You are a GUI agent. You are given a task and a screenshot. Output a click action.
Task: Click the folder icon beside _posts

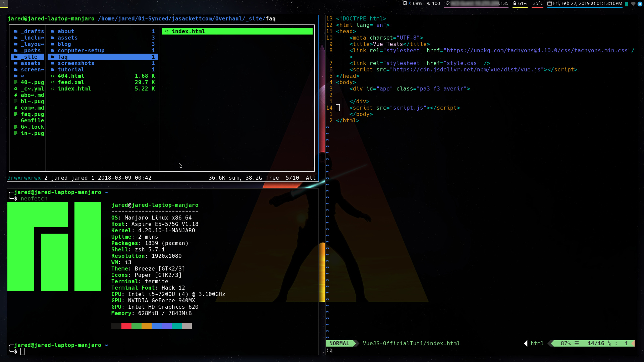(16, 51)
